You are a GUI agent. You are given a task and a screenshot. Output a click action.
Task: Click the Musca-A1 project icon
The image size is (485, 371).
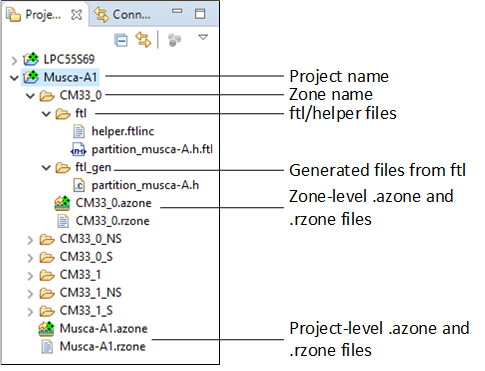(31, 77)
